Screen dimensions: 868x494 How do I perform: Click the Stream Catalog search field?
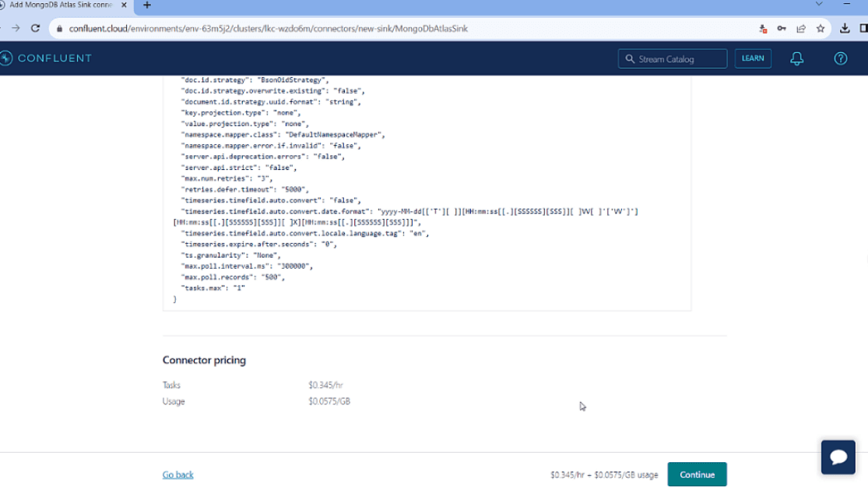pyautogui.click(x=672, y=58)
